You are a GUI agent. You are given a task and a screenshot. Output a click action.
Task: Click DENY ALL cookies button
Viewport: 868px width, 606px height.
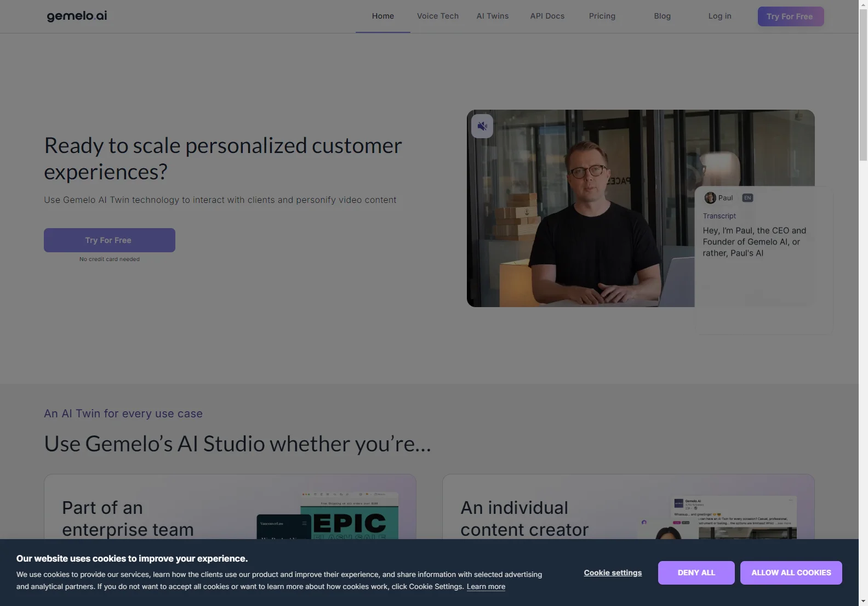coord(696,573)
